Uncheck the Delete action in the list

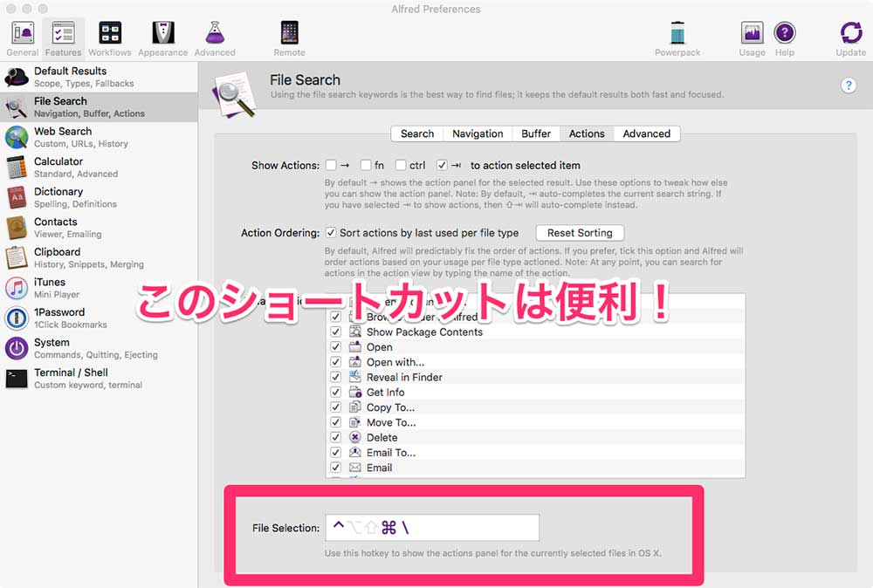[x=336, y=437]
